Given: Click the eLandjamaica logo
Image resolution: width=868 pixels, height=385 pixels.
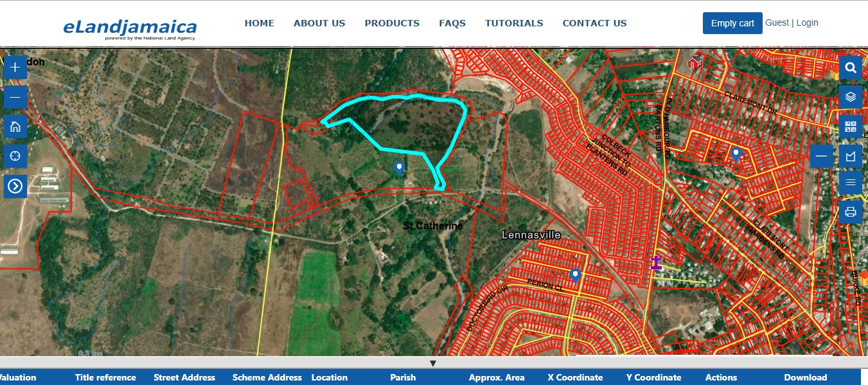Looking at the screenshot, I should [128, 27].
